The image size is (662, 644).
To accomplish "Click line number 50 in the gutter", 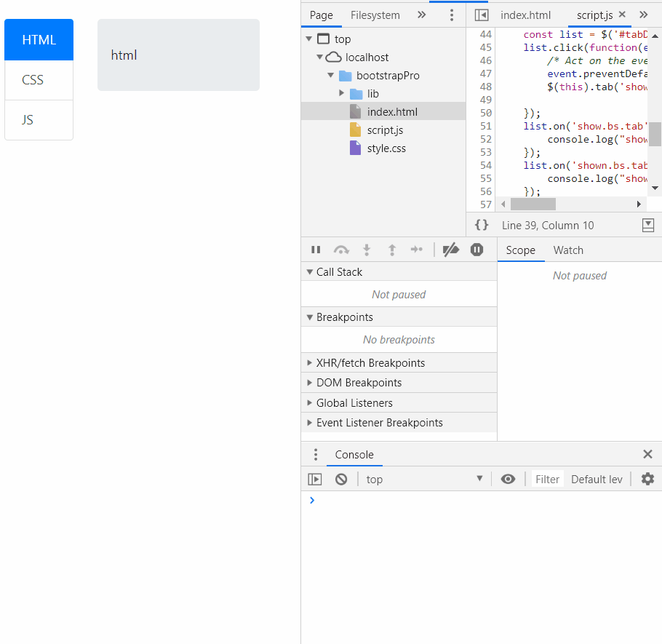I will [x=485, y=113].
